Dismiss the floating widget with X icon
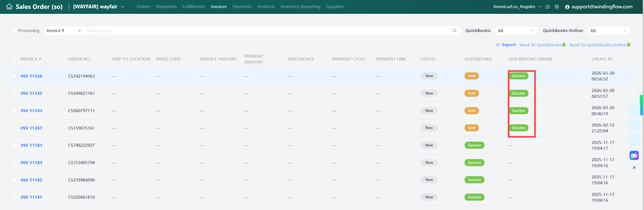644x210 pixels. click(x=634, y=168)
